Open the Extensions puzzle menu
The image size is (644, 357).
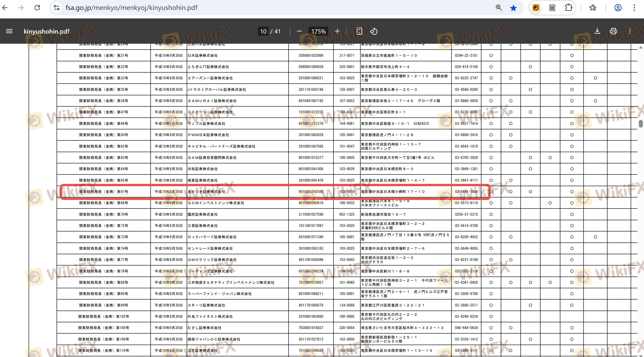pos(568,8)
